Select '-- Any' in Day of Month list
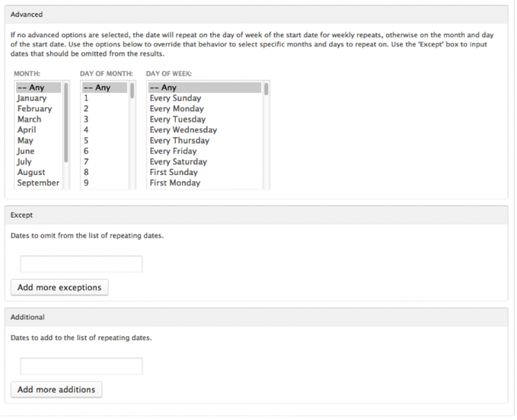Viewport: 517px width, 420px height. click(96, 88)
